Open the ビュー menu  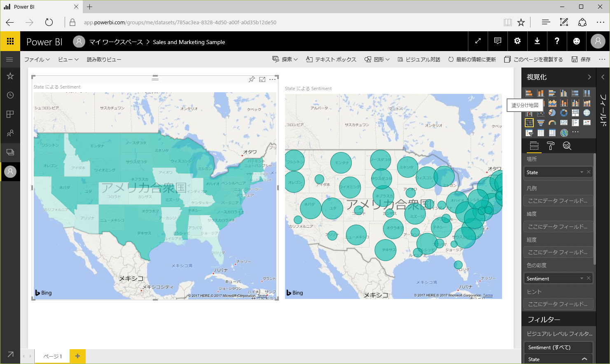tap(68, 60)
